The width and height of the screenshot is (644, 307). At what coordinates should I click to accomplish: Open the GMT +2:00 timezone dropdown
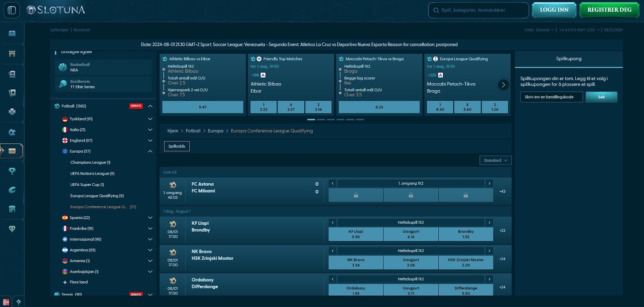pyautogui.click(x=580, y=30)
